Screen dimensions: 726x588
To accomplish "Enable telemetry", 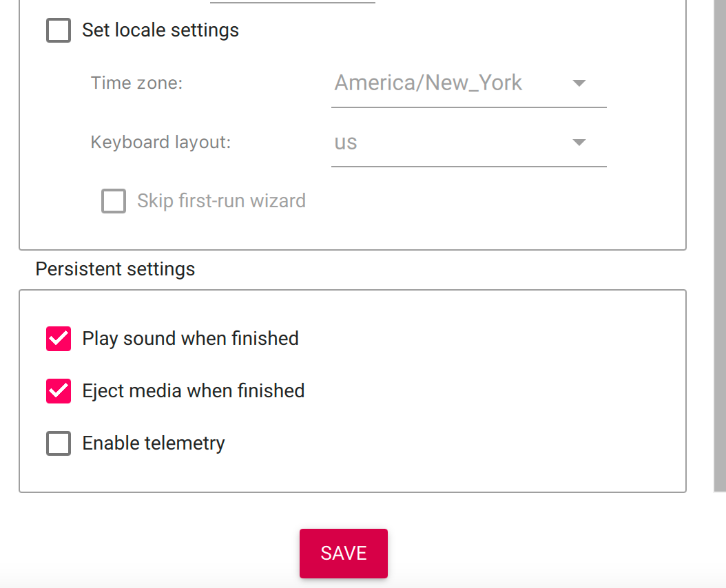I will pos(59,443).
